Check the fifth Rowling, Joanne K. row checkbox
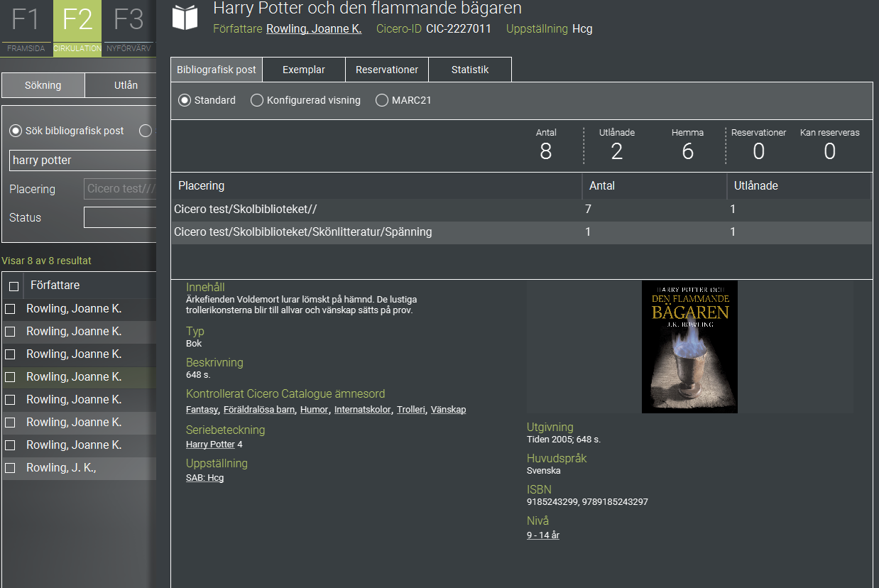This screenshot has width=879, height=588. (x=10, y=400)
